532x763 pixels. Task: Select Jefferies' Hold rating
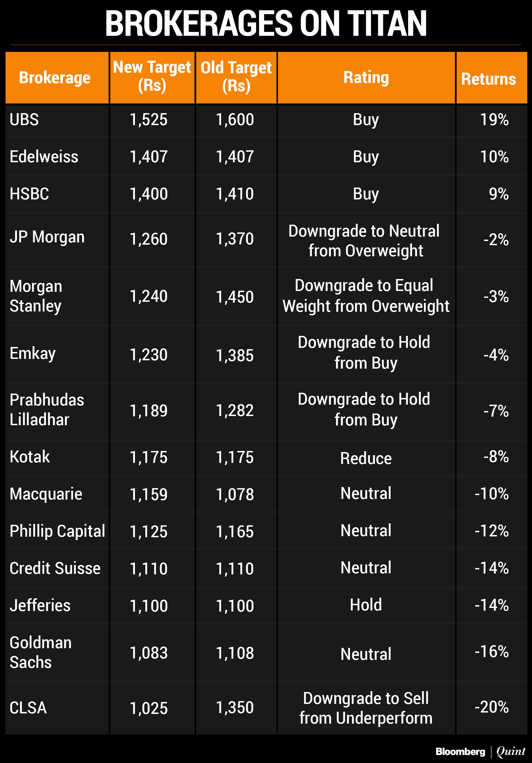366,605
